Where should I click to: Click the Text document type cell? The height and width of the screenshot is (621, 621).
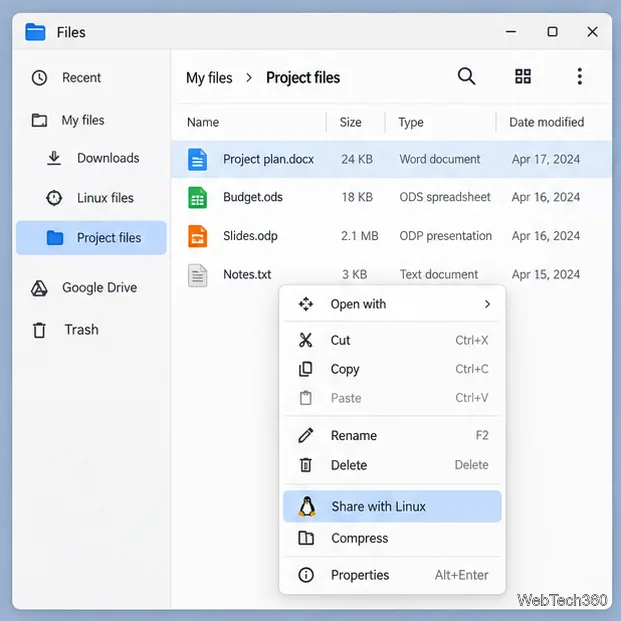439,274
